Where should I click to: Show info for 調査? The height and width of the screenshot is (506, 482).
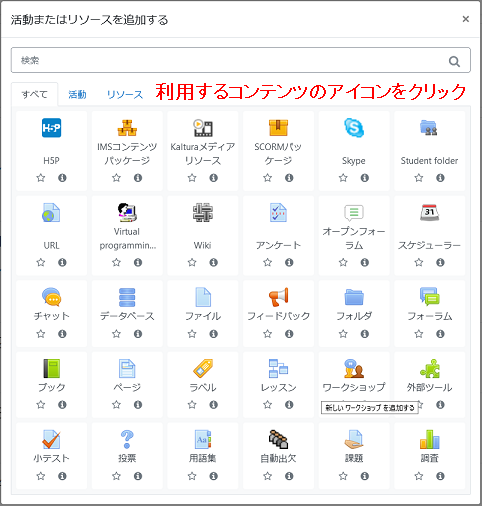(x=440, y=476)
